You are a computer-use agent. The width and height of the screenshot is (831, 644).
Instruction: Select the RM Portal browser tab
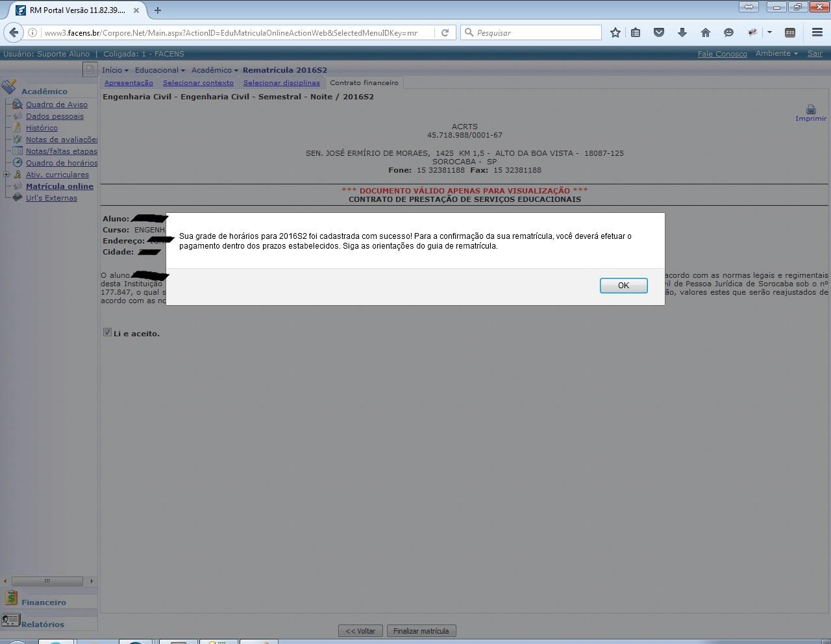[x=77, y=10]
